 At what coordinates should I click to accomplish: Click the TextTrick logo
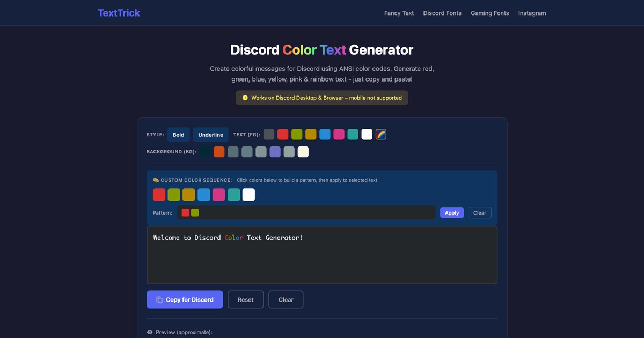pos(119,13)
